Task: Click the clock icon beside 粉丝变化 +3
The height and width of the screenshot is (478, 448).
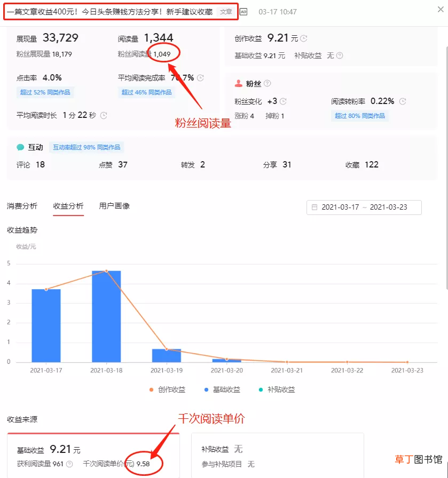Action: click(x=283, y=101)
